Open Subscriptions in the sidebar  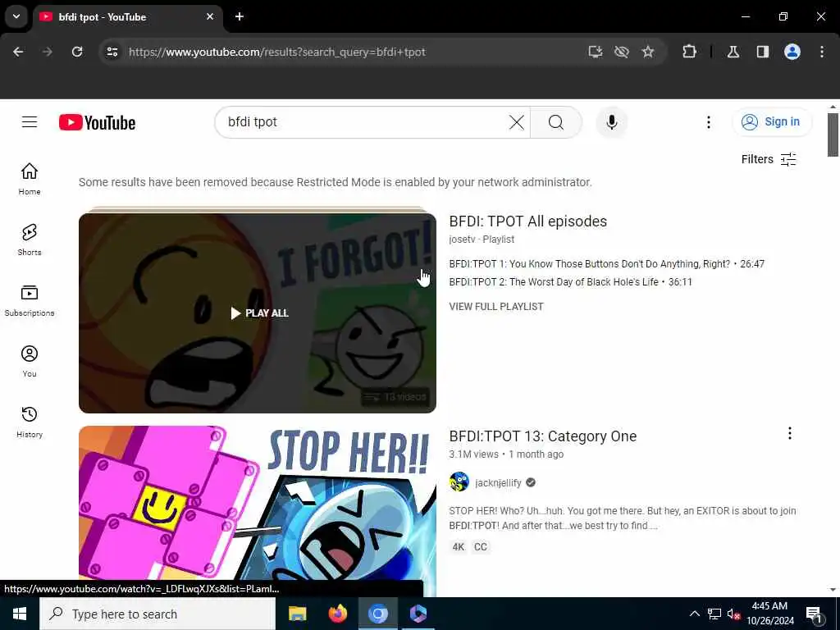pyautogui.click(x=30, y=300)
